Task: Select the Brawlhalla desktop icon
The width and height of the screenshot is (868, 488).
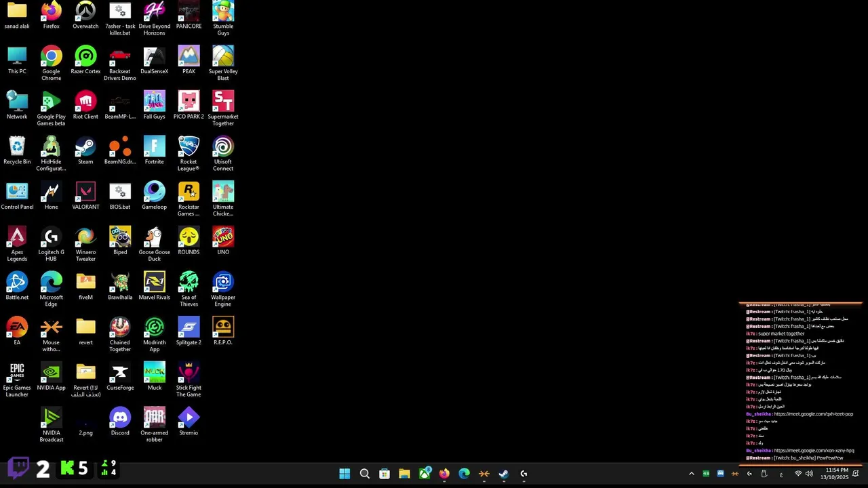Action: click(120, 286)
